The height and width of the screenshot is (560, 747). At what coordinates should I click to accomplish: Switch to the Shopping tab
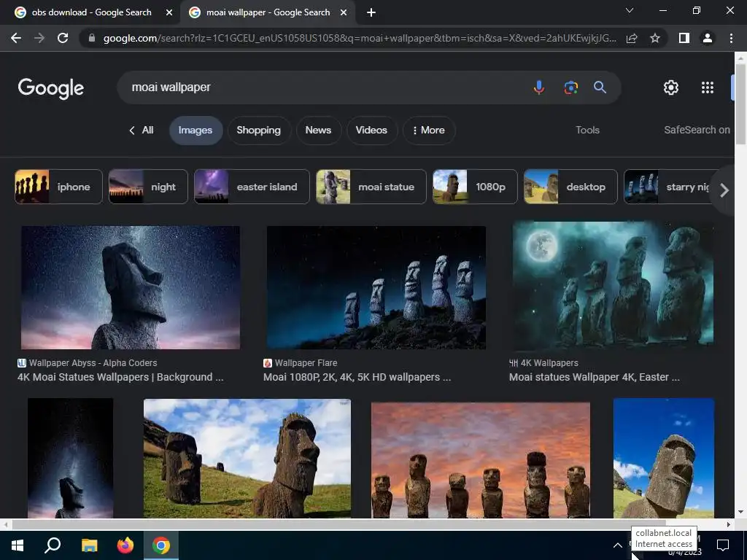click(x=259, y=130)
